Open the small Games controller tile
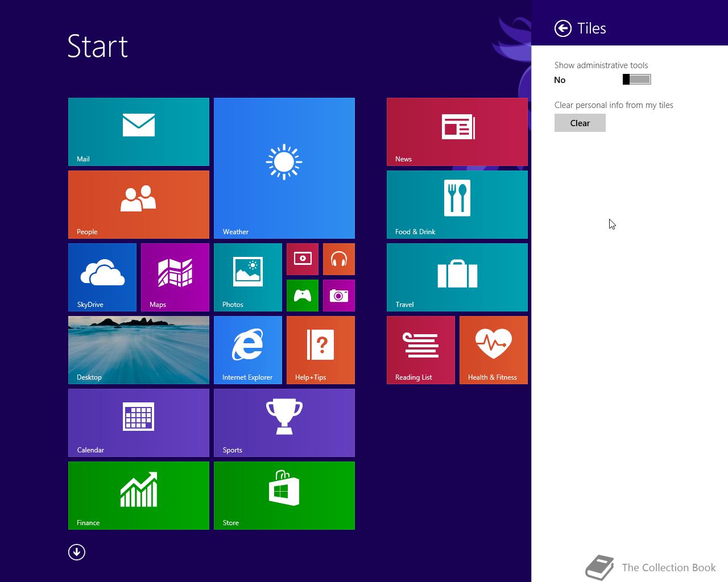The image size is (728, 582). tap(303, 296)
